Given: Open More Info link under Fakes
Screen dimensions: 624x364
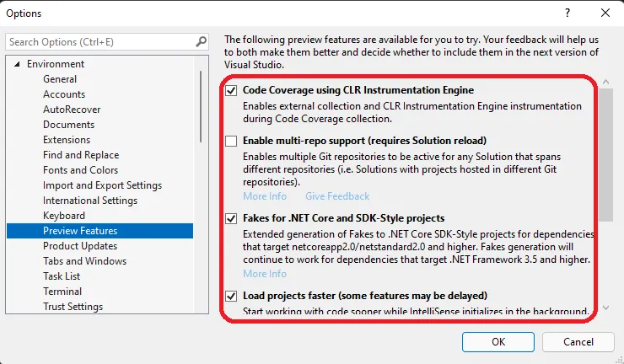Looking at the screenshot, I should tap(265, 274).
